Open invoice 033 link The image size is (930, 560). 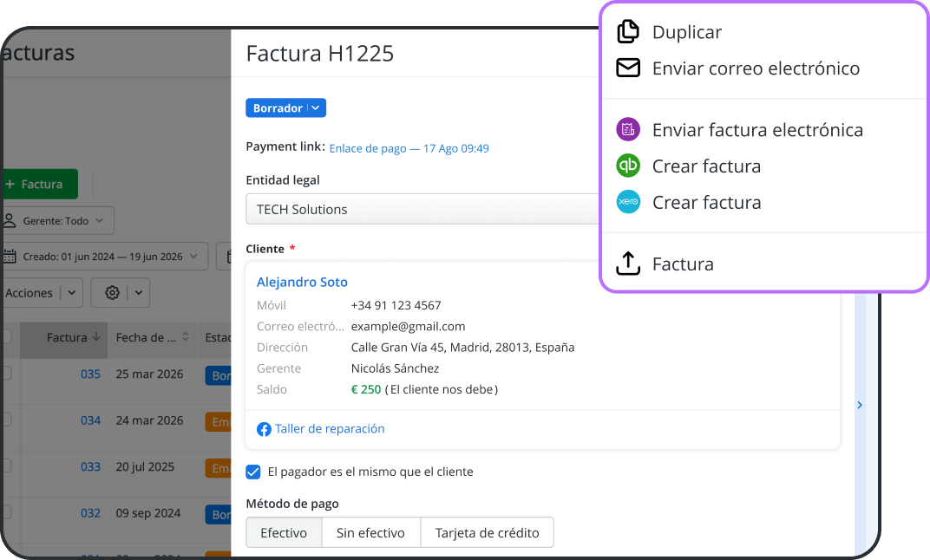tap(90, 466)
